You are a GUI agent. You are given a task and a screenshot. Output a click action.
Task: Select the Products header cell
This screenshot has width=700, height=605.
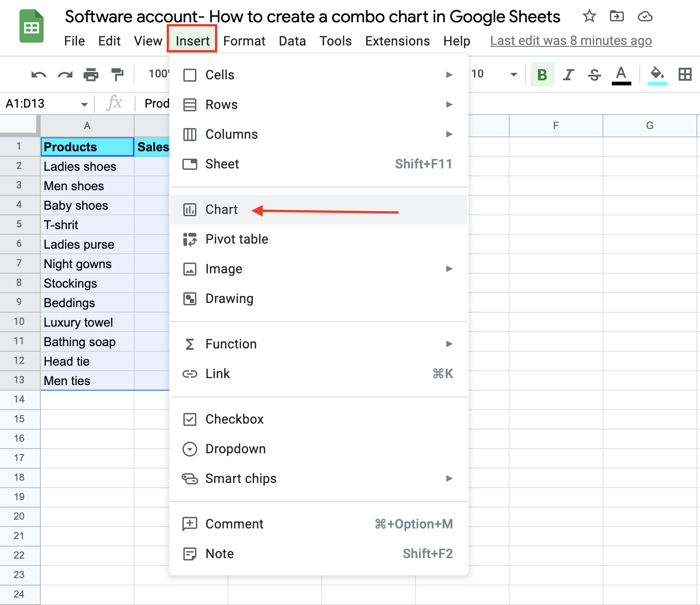87,147
